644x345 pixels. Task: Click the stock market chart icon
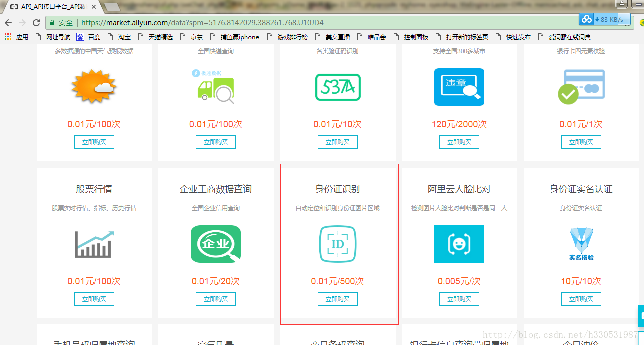[x=94, y=244]
